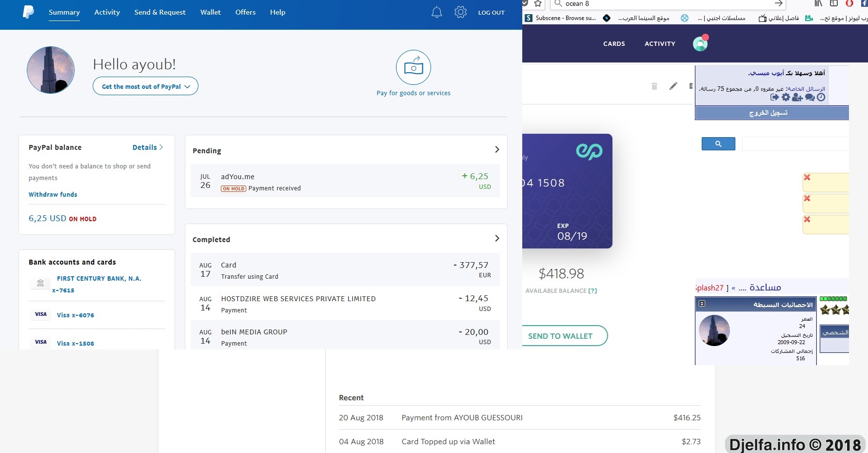Viewport: 868px width, 453px height.
Task: Click the forum user avatar photo
Action: [714, 330]
